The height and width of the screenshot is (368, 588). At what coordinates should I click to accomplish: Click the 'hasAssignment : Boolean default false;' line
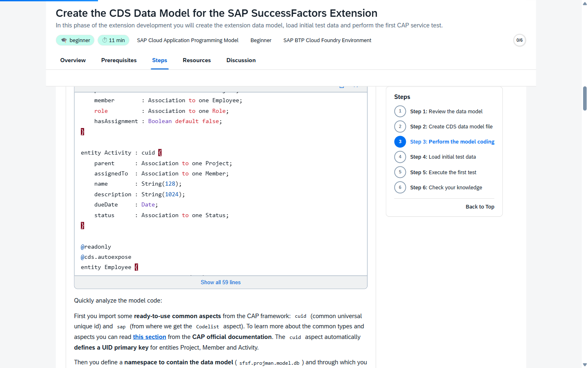tap(158, 121)
